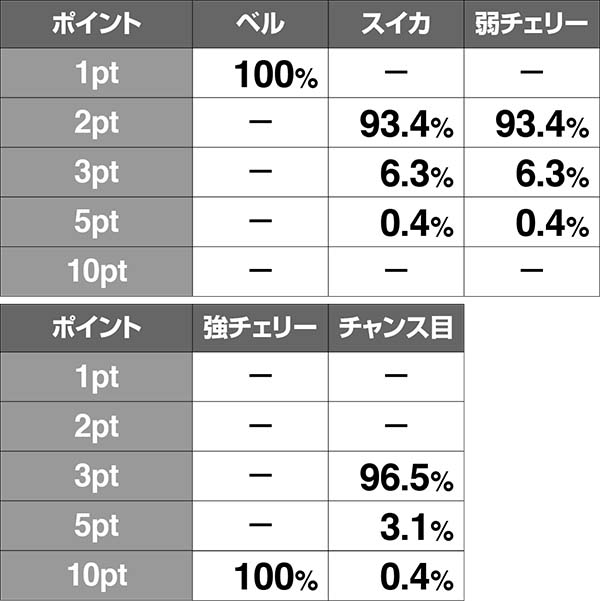The height and width of the screenshot is (601, 600).
Task: Click the 5pt row label in lower table
Action: (x=96, y=527)
